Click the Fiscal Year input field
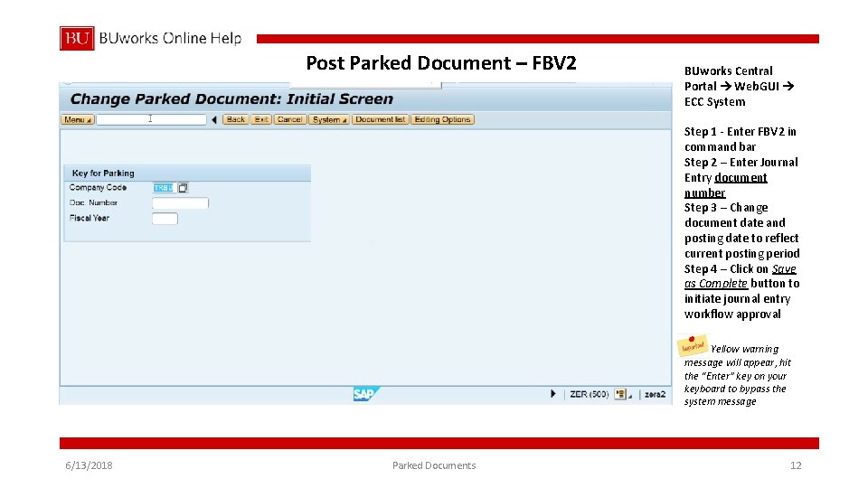This screenshot has height=488, width=868. [165, 219]
